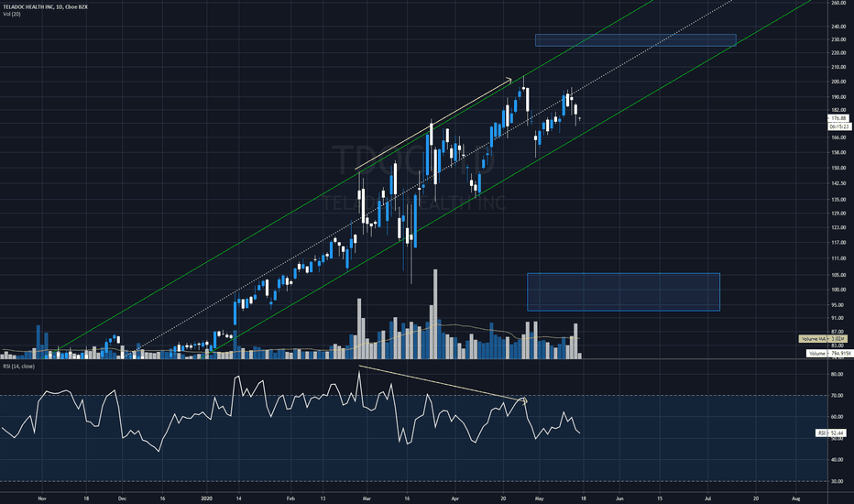
Task: Select the upper blue target rectangle near 230
Action: 636,40
